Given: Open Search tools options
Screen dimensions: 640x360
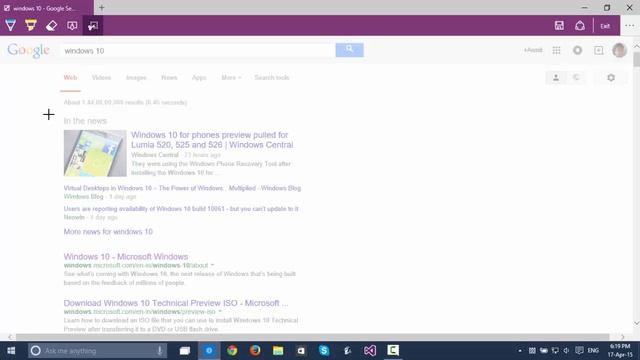Looking at the screenshot, I should (271, 78).
